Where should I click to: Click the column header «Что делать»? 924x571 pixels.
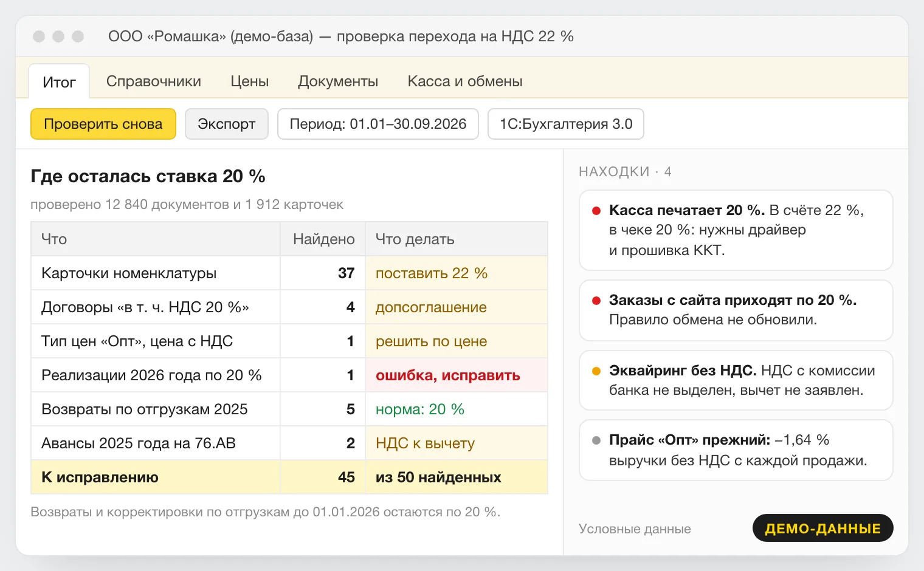(415, 239)
